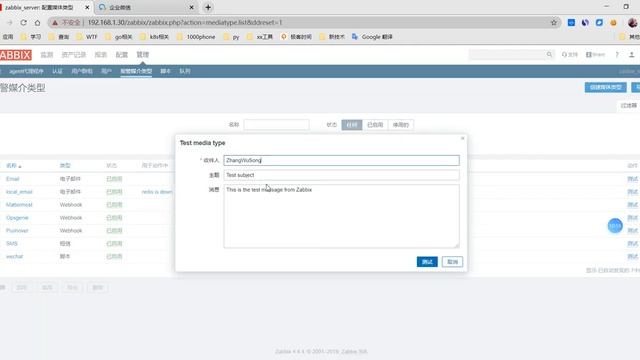Click the browser home icon
Image resolution: width=640 pixels, height=360 pixels.
coord(38,22)
